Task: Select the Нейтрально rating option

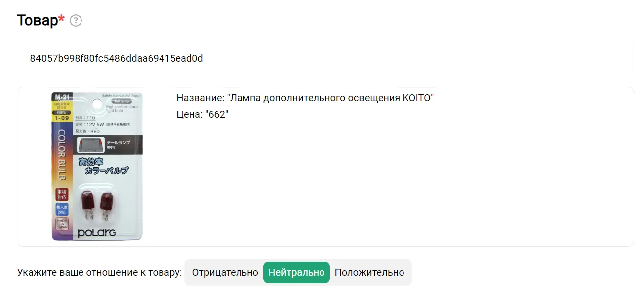Action: pos(296,272)
